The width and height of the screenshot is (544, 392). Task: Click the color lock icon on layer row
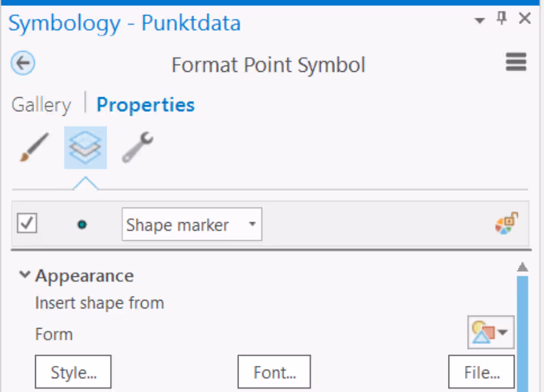tap(507, 223)
